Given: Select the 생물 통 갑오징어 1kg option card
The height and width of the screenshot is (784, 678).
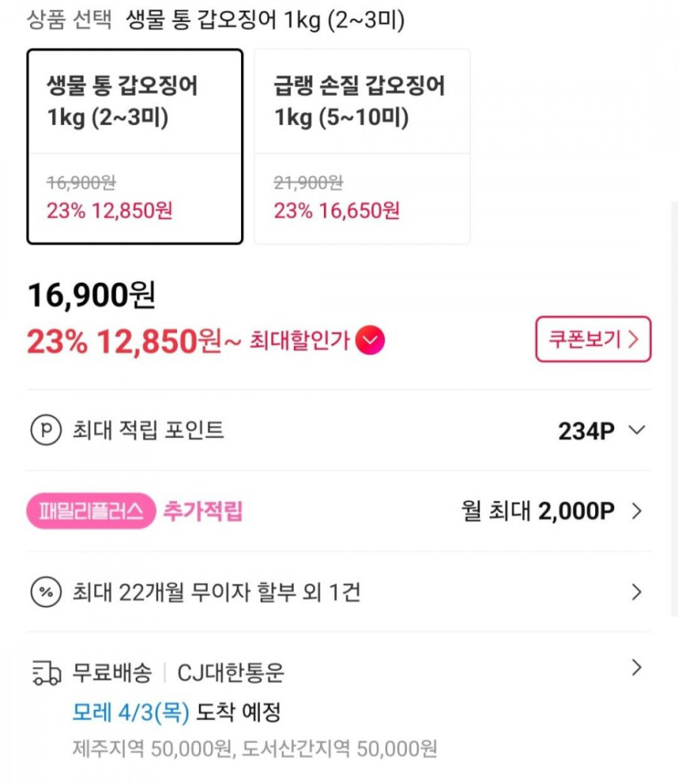Looking at the screenshot, I should point(135,146).
